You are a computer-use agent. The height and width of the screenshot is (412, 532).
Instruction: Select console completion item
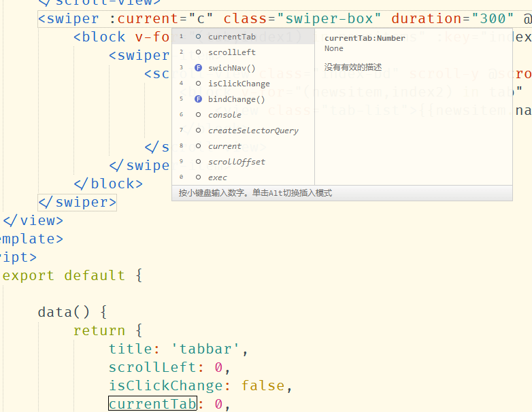(244, 115)
